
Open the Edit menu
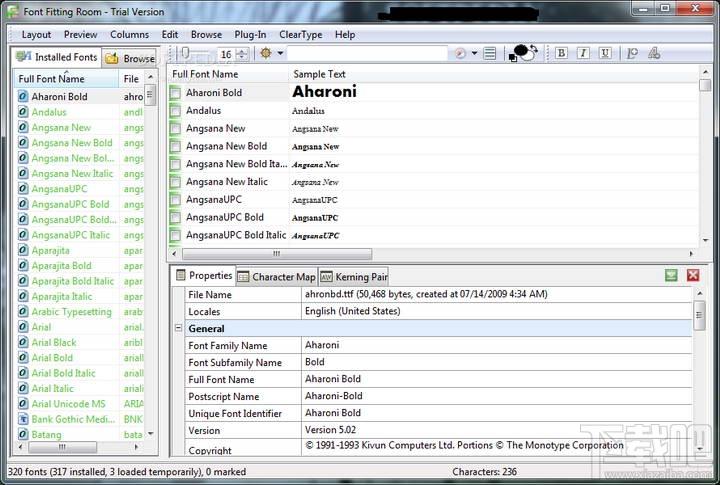click(170, 34)
